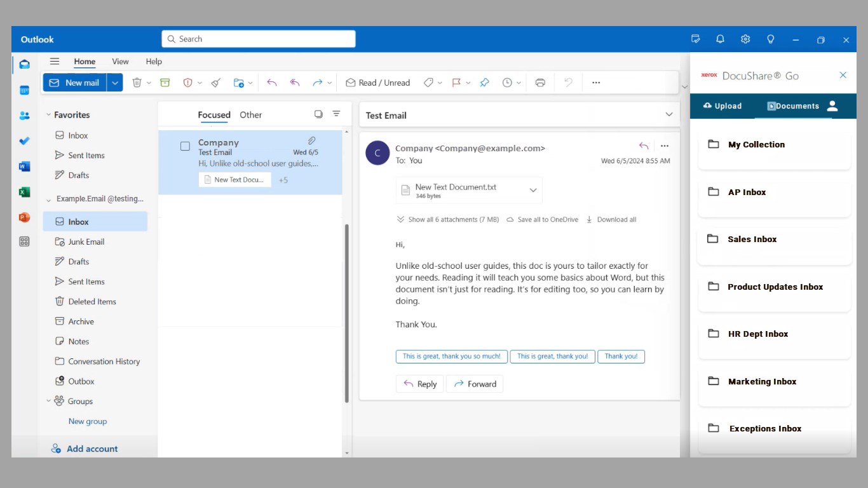Click the New mail button
The width and height of the screenshot is (868, 488).
(75, 83)
